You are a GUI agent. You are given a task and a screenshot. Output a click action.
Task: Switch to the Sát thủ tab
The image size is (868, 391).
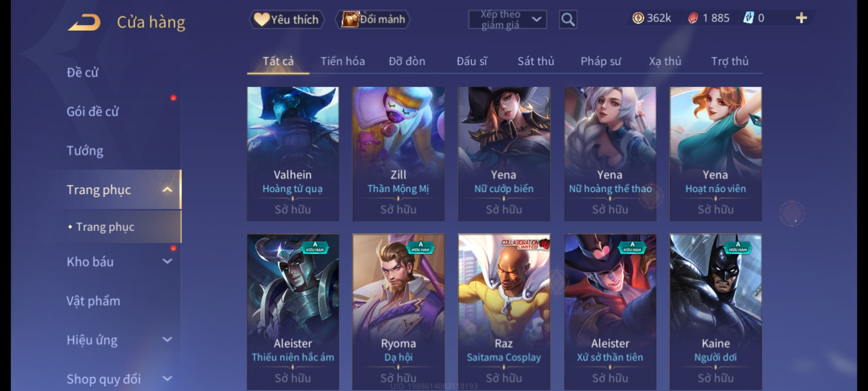click(536, 61)
